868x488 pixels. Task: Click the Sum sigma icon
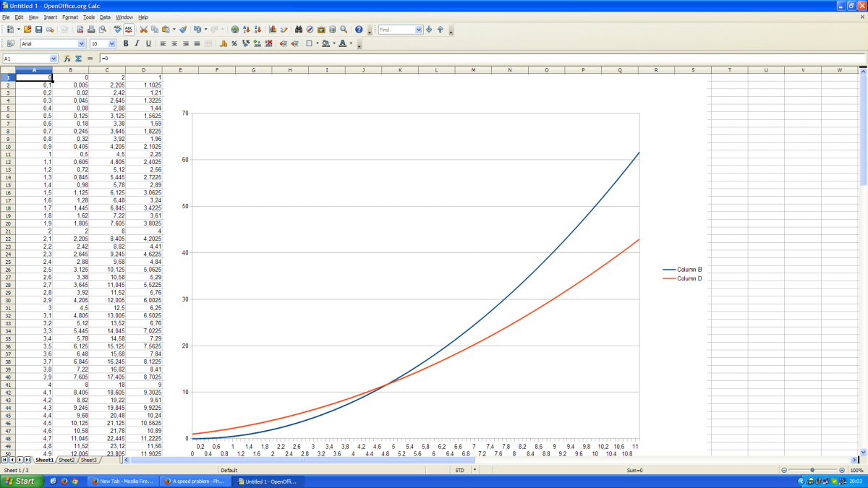coord(78,59)
